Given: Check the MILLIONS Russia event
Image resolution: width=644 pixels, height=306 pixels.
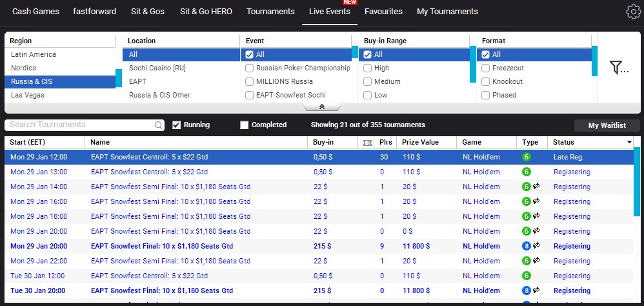Looking at the screenshot, I should (249, 81).
